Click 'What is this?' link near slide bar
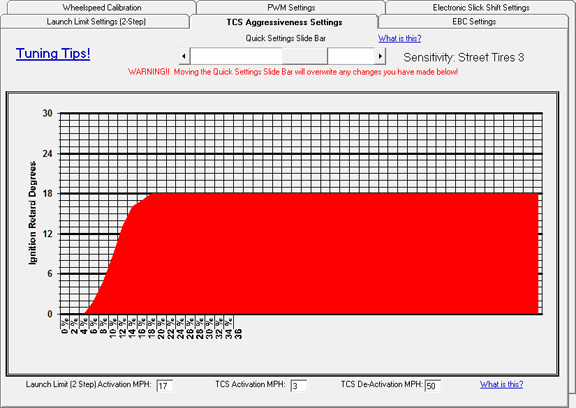 point(400,38)
